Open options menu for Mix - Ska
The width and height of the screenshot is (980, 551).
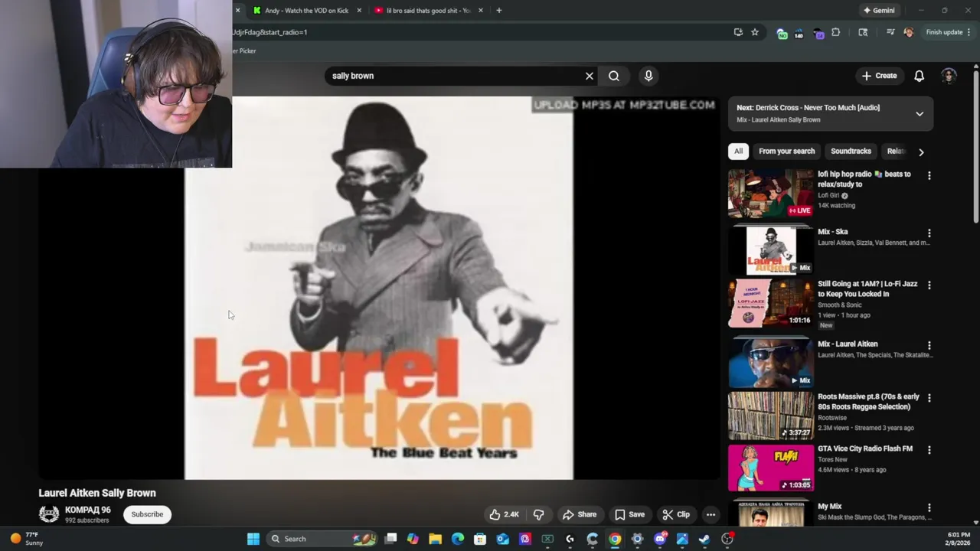pyautogui.click(x=929, y=233)
